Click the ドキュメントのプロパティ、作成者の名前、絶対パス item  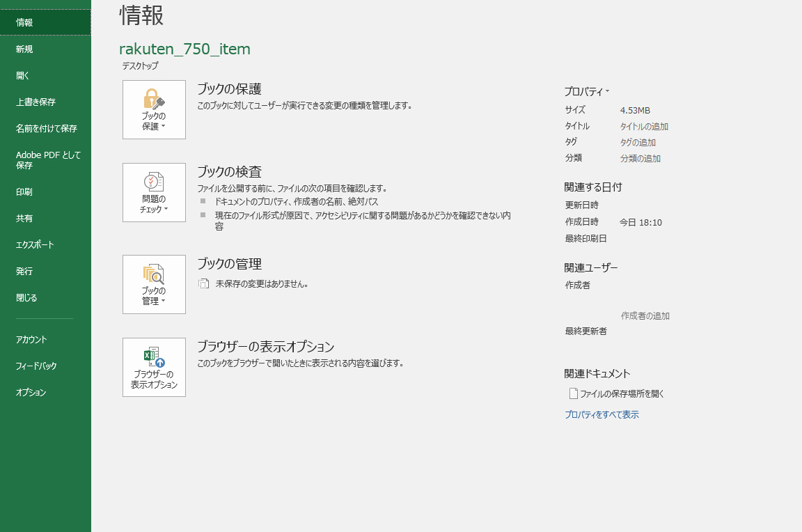[297, 202]
